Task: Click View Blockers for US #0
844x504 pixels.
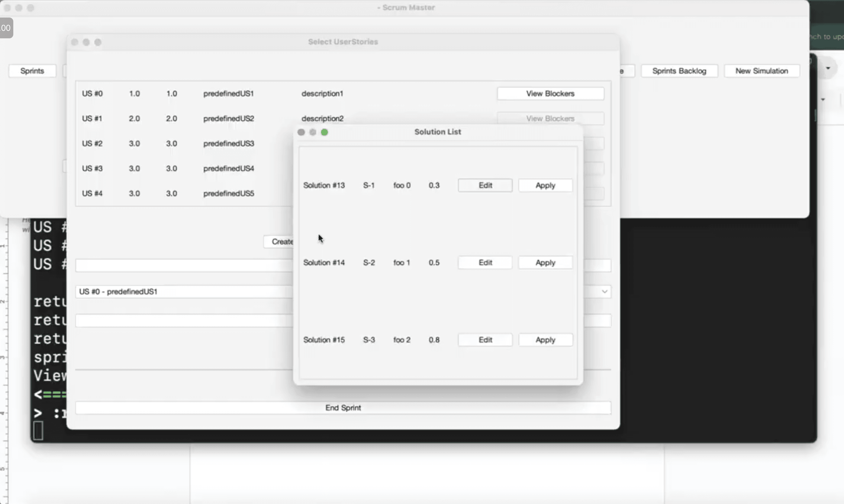Action: [550, 93]
